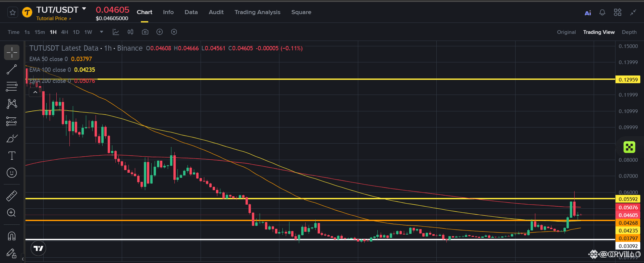Select the forecasting and measurement tool

(12, 121)
